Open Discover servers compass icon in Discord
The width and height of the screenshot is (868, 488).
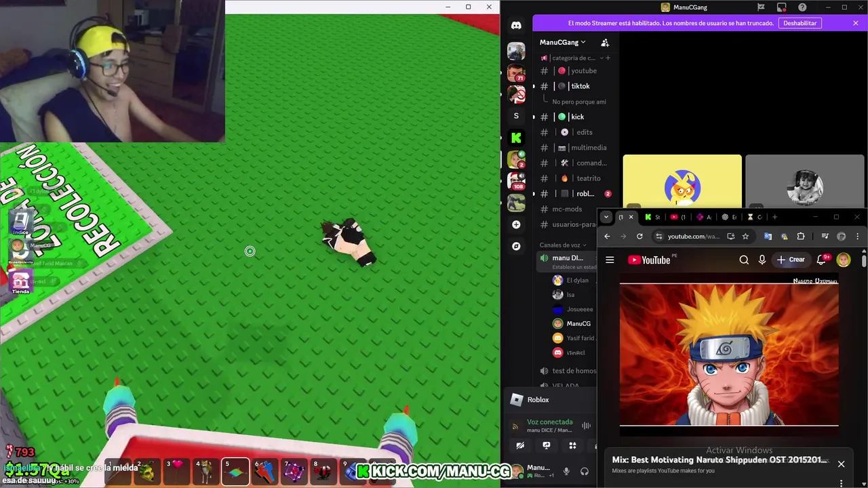click(516, 246)
